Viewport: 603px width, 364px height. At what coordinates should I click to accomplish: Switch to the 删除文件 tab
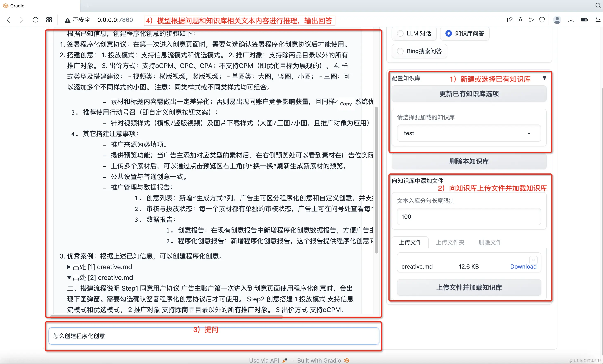[490, 242]
